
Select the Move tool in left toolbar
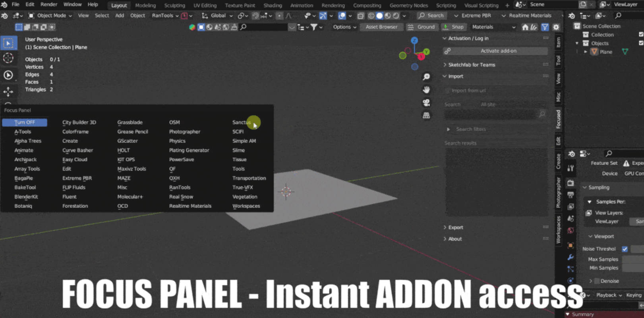[x=8, y=92]
